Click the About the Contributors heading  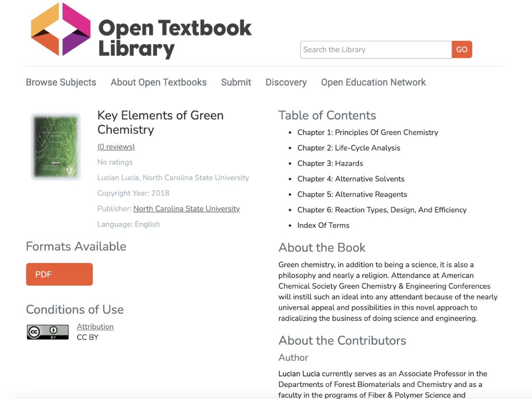pyautogui.click(x=342, y=340)
